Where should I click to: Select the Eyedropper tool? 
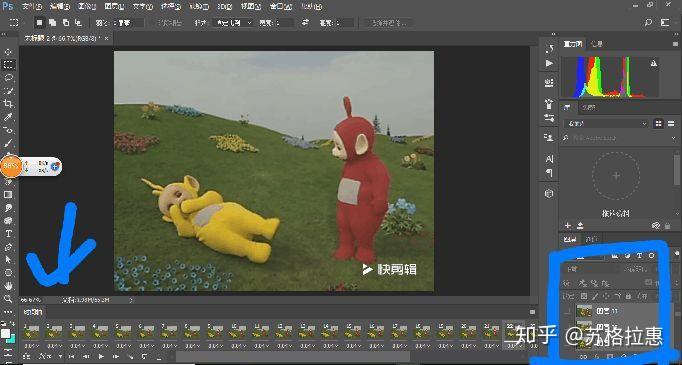click(x=8, y=117)
